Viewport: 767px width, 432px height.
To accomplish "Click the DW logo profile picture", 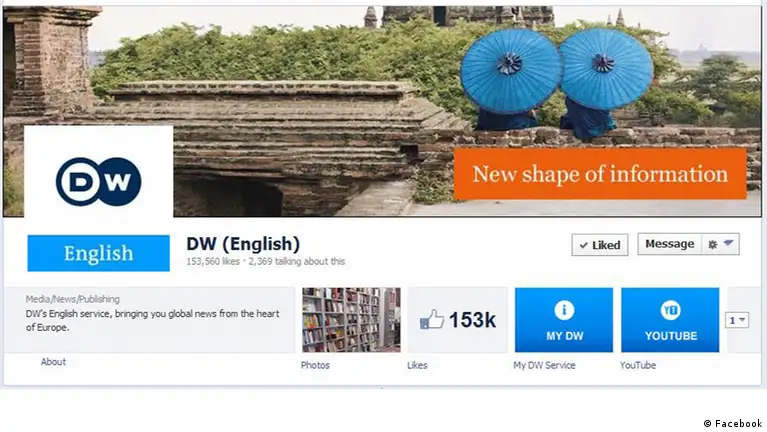I will 98,181.
